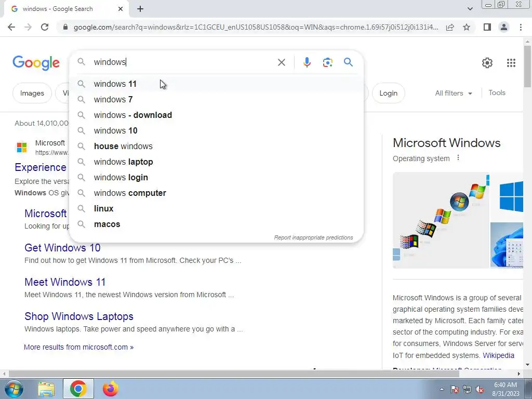Open File Explorer from the taskbar
The image size is (532, 399).
coord(46,389)
